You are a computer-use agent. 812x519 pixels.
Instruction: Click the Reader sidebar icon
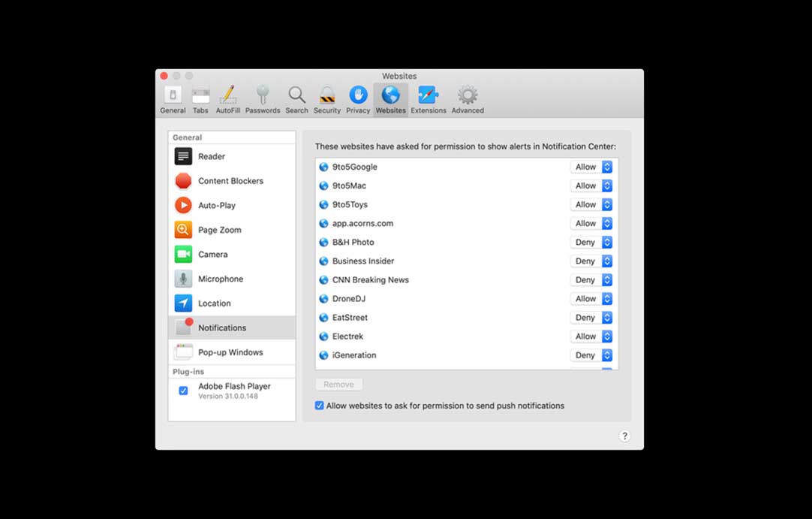183,156
